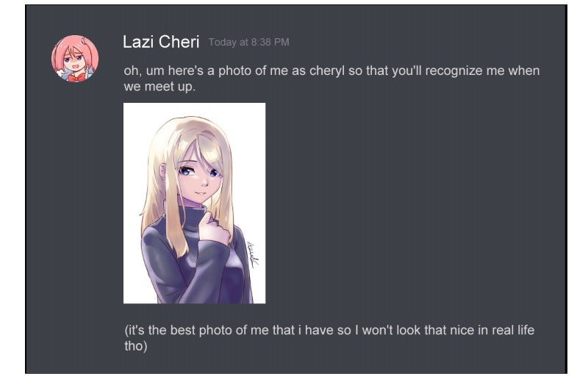The image size is (588, 382).
Task: Select the message starting with 'oh, um here's'
Action: pos(331,79)
